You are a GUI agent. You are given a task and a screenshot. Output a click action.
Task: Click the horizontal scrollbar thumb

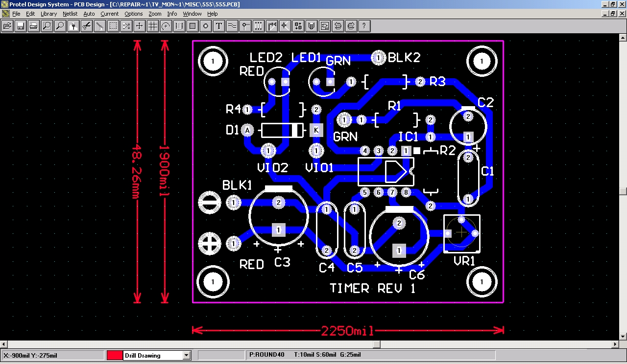click(x=376, y=344)
